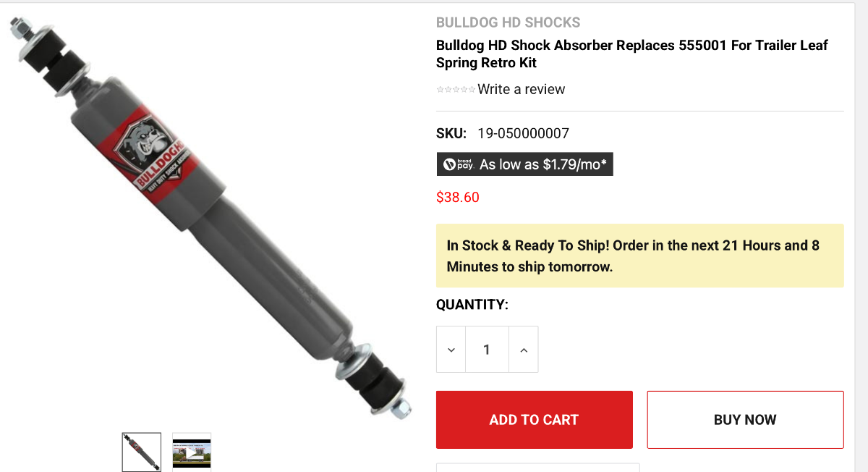The height and width of the screenshot is (472, 868).
Task: Click the SKU number 19-050000007
Action: tap(524, 133)
